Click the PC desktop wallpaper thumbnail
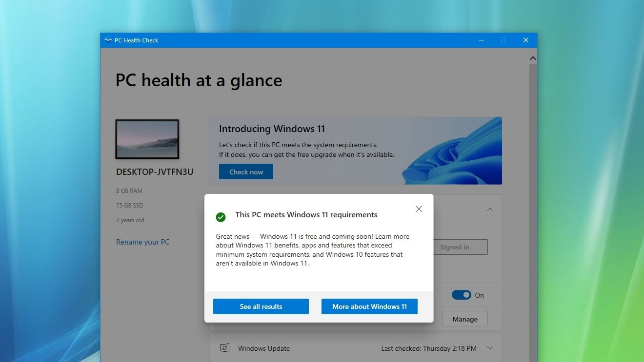The height and width of the screenshot is (362, 644). pyautogui.click(x=147, y=139)
